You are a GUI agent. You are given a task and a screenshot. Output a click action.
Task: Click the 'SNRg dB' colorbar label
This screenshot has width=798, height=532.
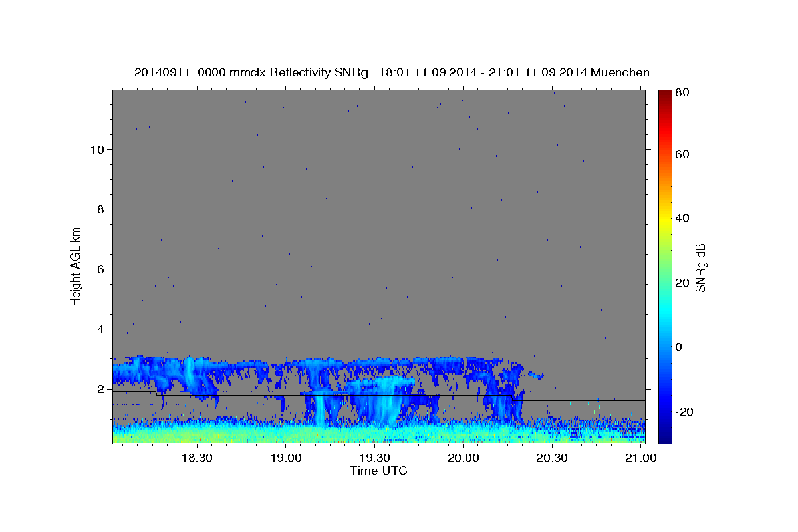point(700,267)
